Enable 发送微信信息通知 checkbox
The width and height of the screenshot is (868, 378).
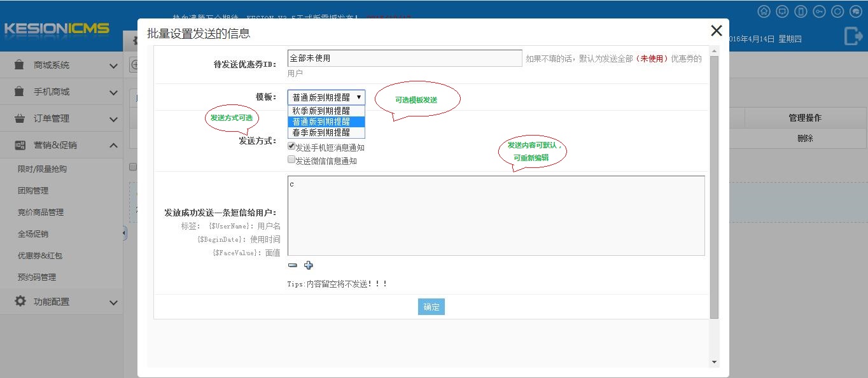291,160
